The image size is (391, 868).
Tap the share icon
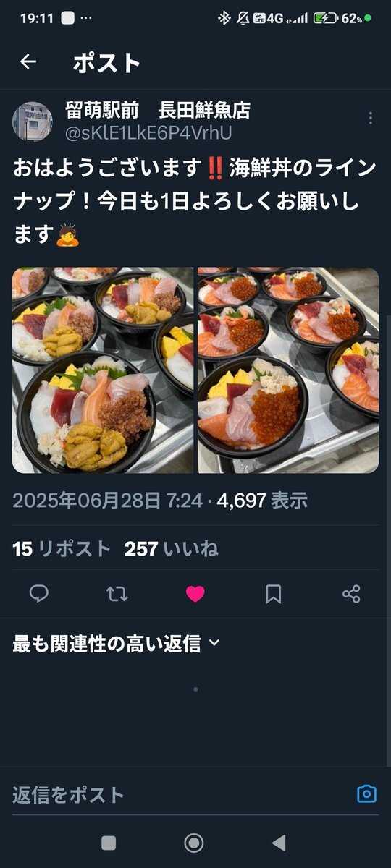pos(351,594)
